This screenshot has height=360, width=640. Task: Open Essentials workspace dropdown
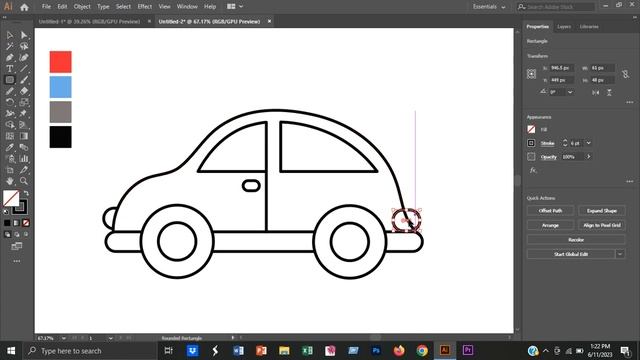point(489,7)
